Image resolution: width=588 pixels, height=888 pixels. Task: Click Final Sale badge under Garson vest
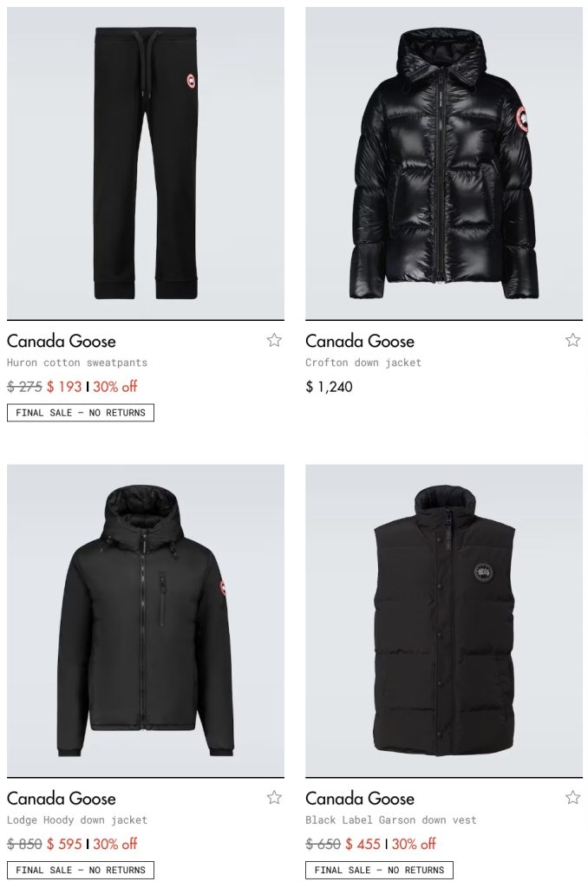tap(379, 871)
